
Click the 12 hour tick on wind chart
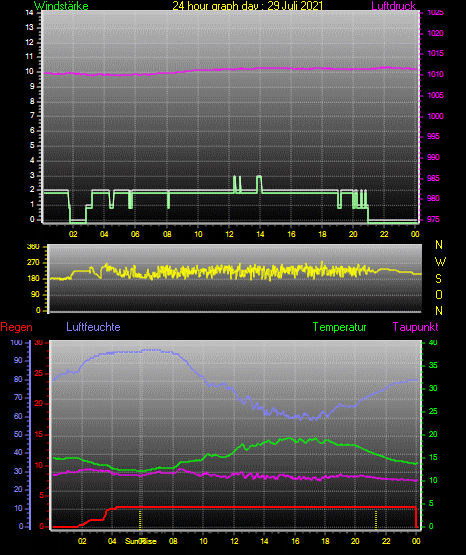point(229,234)
